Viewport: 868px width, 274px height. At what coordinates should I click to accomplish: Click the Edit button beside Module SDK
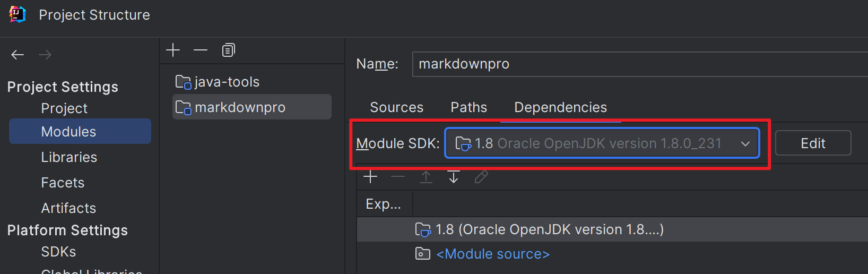813,143
